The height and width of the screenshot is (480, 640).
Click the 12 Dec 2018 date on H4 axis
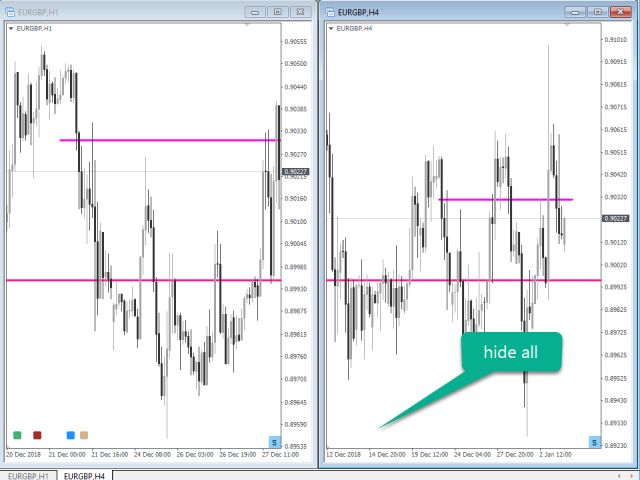(343, 455)
